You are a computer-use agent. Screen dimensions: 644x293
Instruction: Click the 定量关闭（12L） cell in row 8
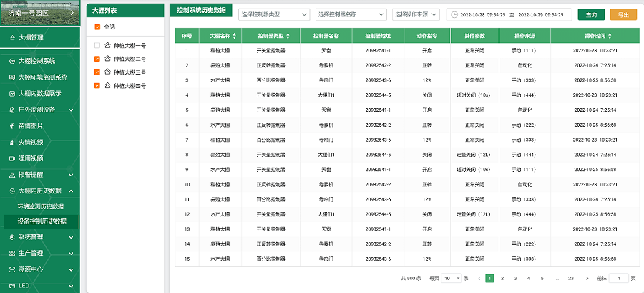point(474,155)
